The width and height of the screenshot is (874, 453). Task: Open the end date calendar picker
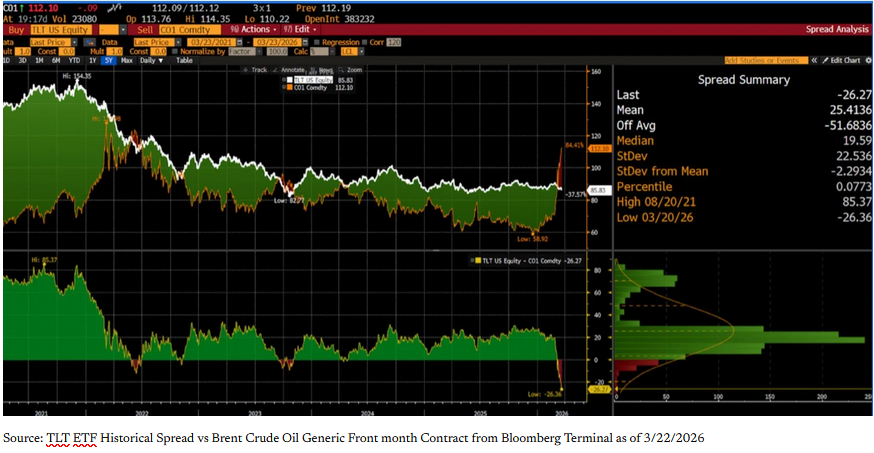click(305, 42)
